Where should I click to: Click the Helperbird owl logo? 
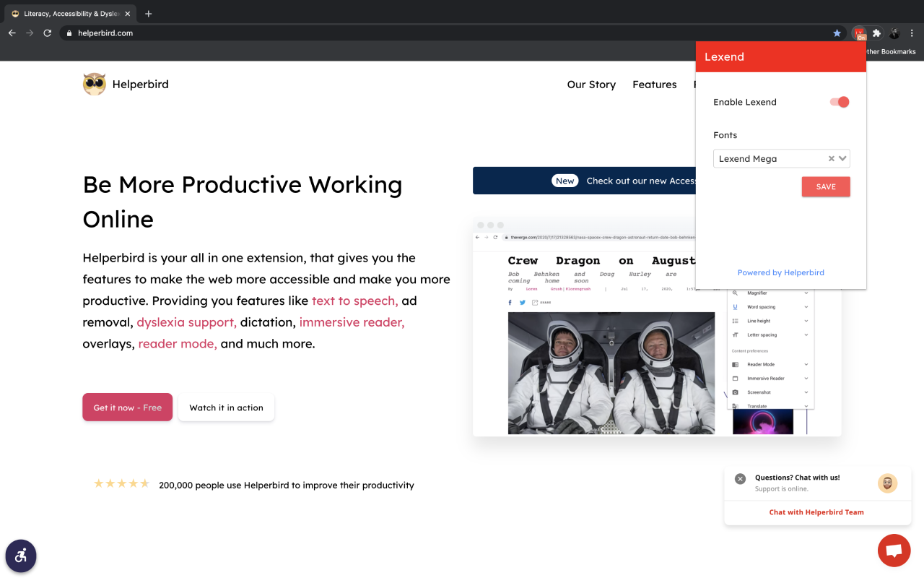[x=94, y=84]
